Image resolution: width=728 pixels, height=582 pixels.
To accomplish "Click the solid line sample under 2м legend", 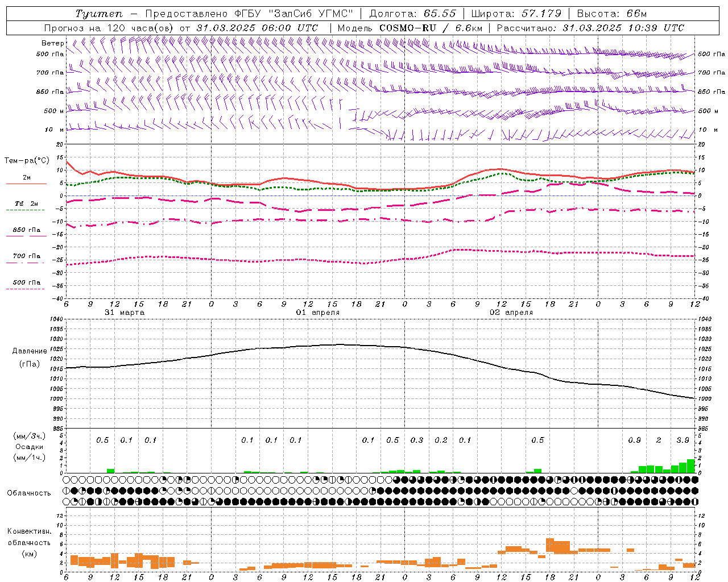I will click(26, 184).
